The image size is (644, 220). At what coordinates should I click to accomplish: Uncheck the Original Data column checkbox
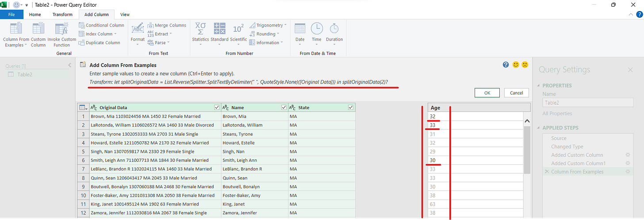tap(216, 107)
